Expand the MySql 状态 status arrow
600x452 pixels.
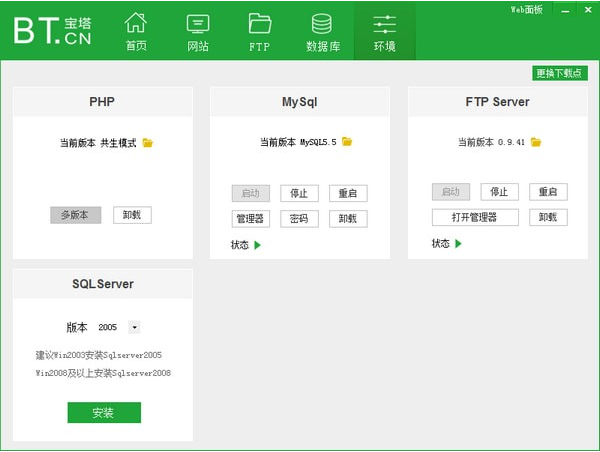point(257,245)
